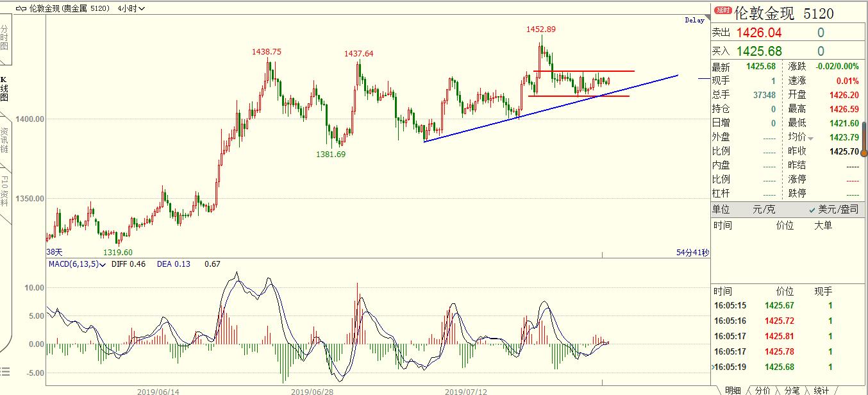Switch to the 统计 bottom tab

821,390
